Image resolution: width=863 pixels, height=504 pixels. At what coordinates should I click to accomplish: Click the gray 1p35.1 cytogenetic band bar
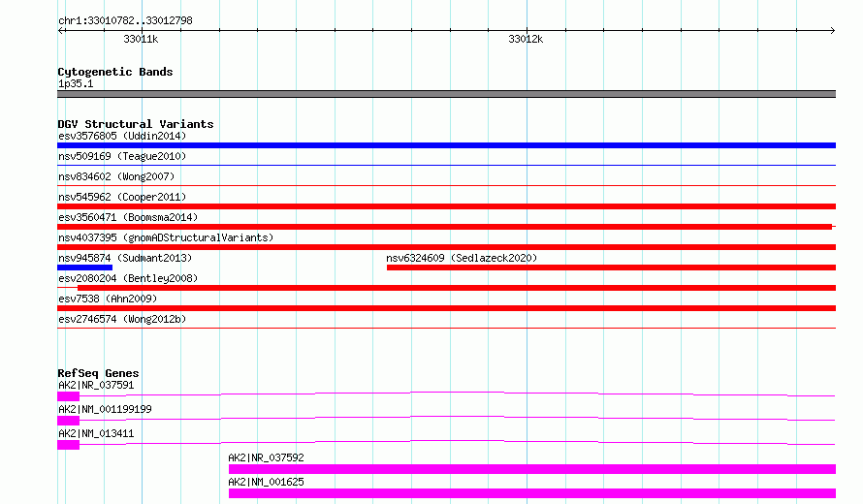coord(446,94)
